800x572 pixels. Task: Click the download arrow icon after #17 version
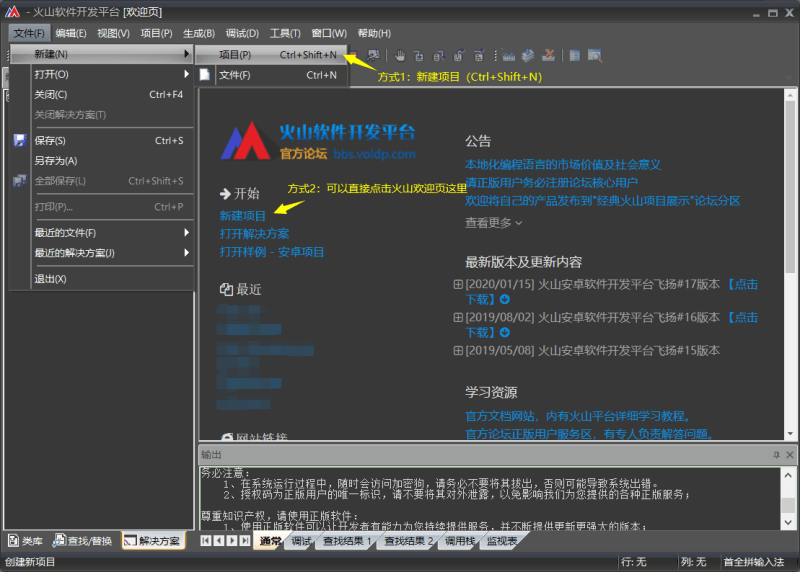click(504, 299)
